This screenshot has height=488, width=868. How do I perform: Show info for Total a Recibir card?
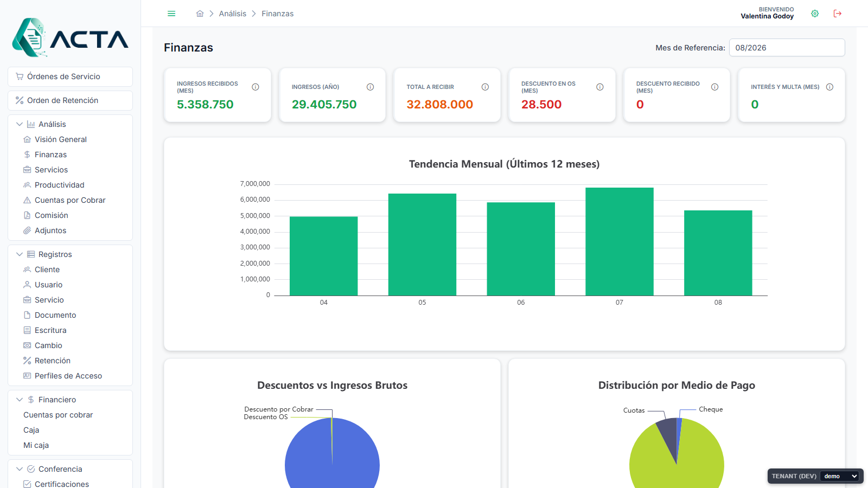[486, 87]
